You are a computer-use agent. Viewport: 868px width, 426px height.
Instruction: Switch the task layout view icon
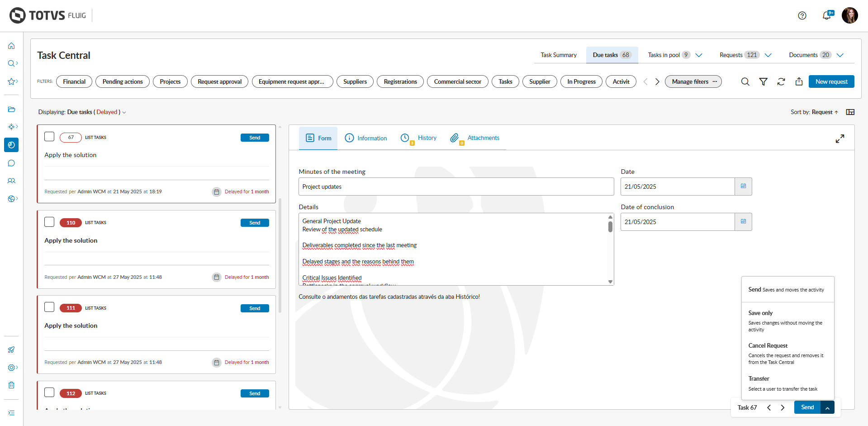850,112
